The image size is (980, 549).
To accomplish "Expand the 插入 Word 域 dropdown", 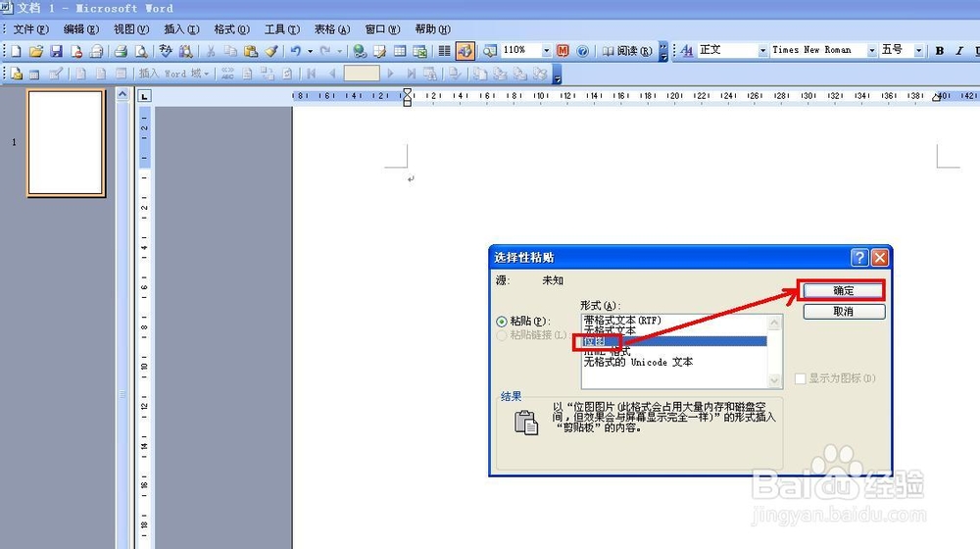I will [x=174, y=74].
